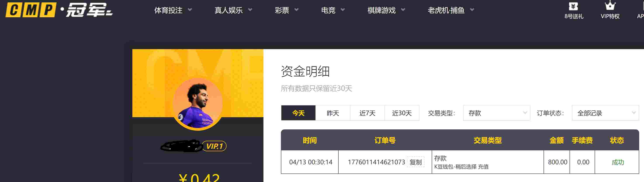Viewport: 644px width, 182px height.
Task: Open the 订单状态 dropdown showing 全部记录
Action: tap(605, 113)
